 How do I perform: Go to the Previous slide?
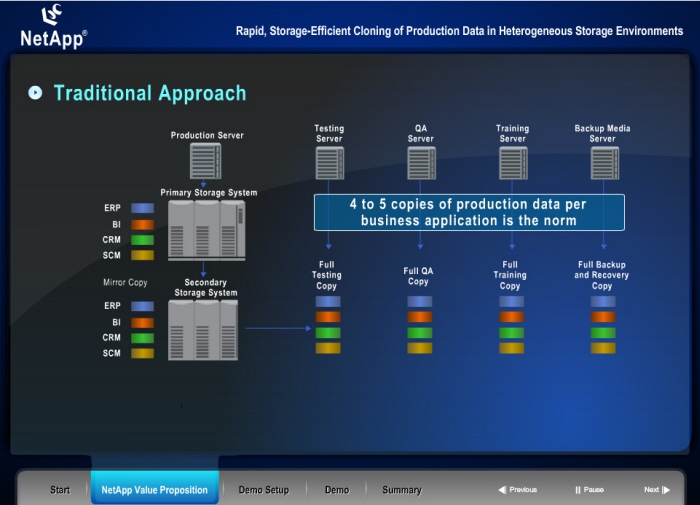[x=517, y=490]
